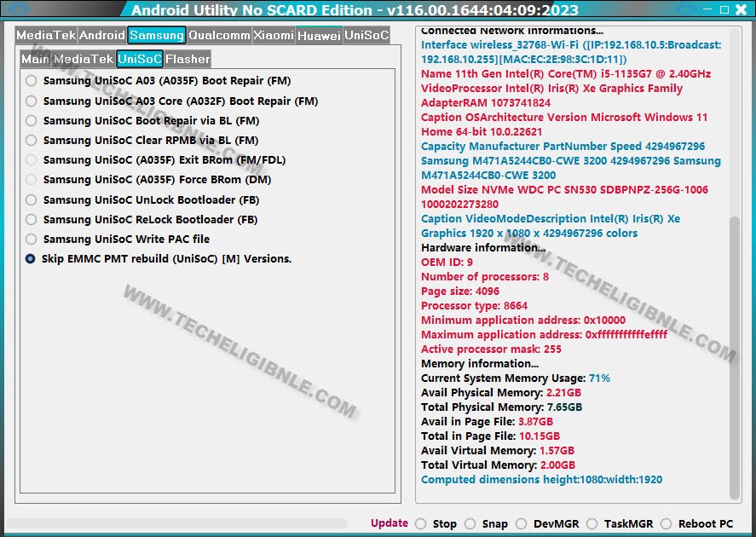Viewport: 756px width, 537px height.
Task: Click the 'OEM ID: 9' log entry
Action: [447, 262]
